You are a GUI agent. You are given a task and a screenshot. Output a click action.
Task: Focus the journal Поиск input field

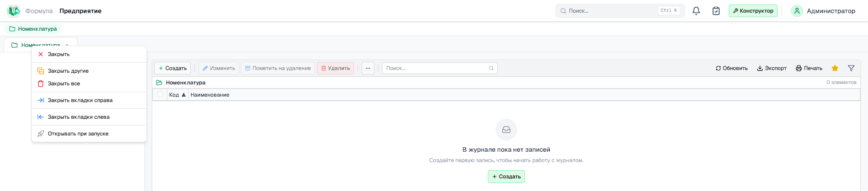coord(440,68)
